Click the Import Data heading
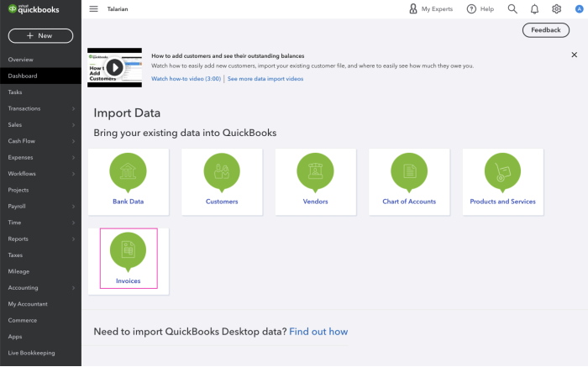 point(127,113)
